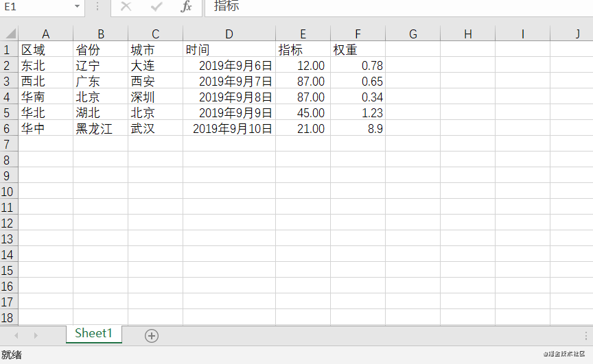Click the next sheet navigation arrow
This screenshot has height=364, width=593.
pyautogui.click(x=36, y=335)
